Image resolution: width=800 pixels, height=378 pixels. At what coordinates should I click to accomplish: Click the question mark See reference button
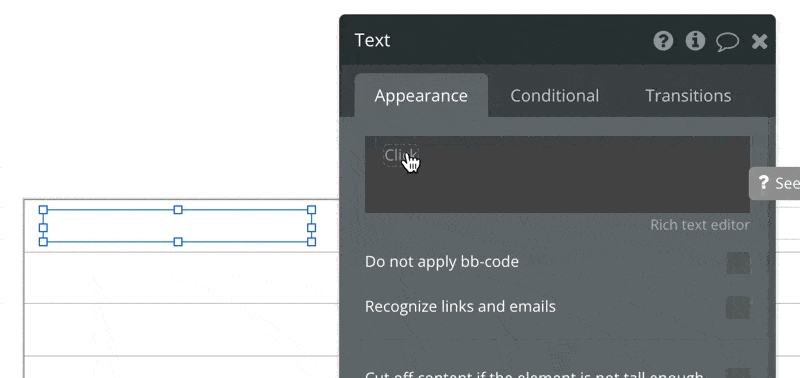coord(775,183)
